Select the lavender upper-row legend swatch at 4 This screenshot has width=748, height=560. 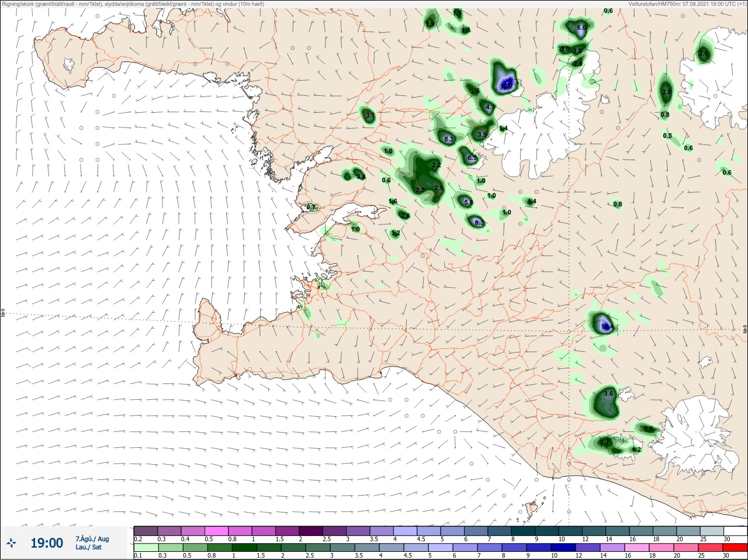404,531
